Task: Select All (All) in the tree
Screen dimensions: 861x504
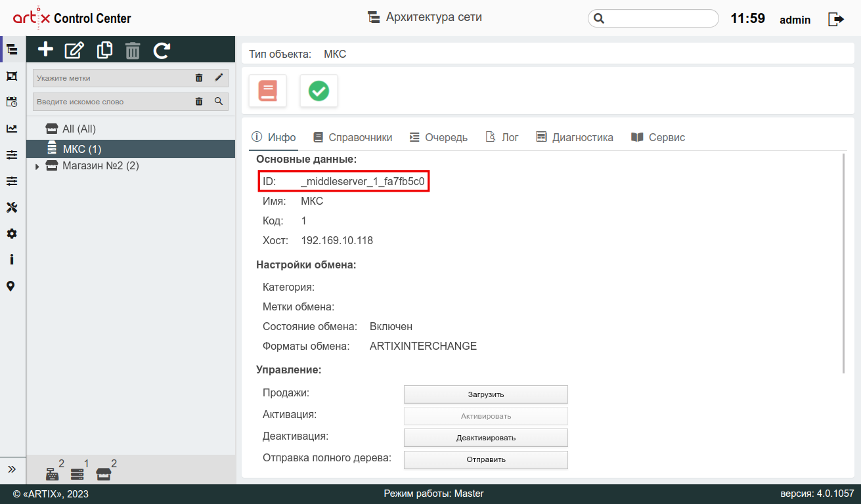Action: tap(79, 129)
